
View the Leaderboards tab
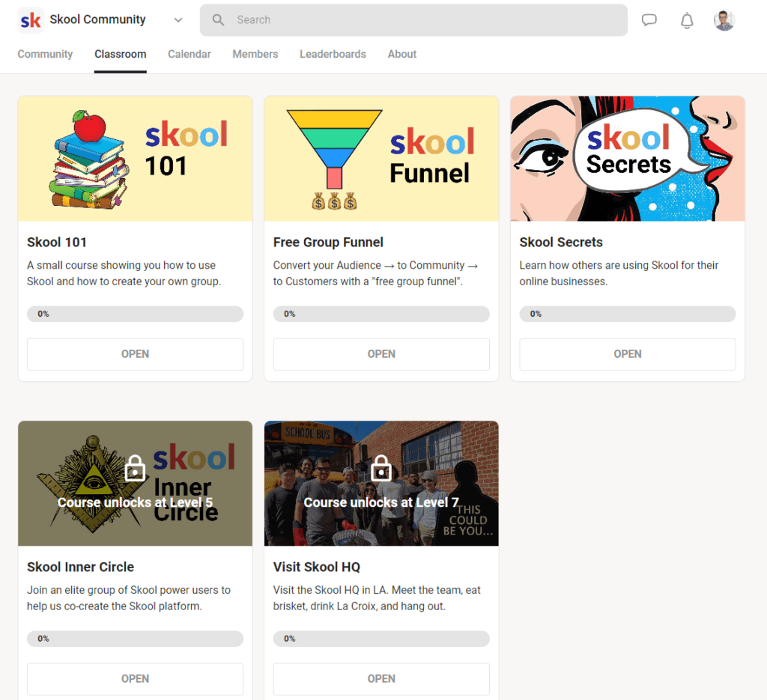point(333,54)
